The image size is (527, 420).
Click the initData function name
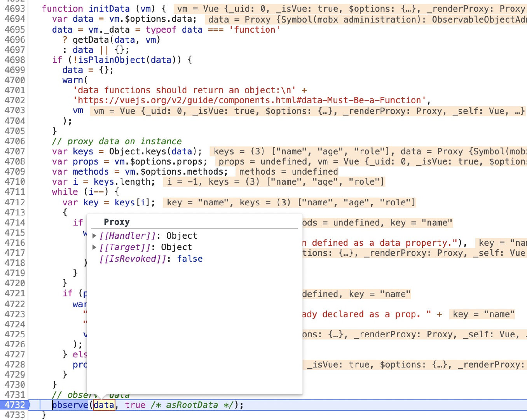tap(109, 9)
